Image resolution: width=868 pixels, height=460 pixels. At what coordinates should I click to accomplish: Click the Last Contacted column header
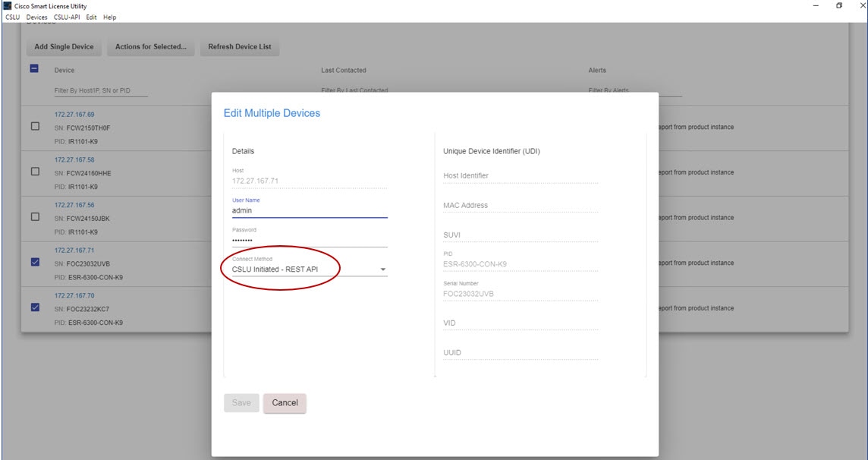[x=344, y=71]
